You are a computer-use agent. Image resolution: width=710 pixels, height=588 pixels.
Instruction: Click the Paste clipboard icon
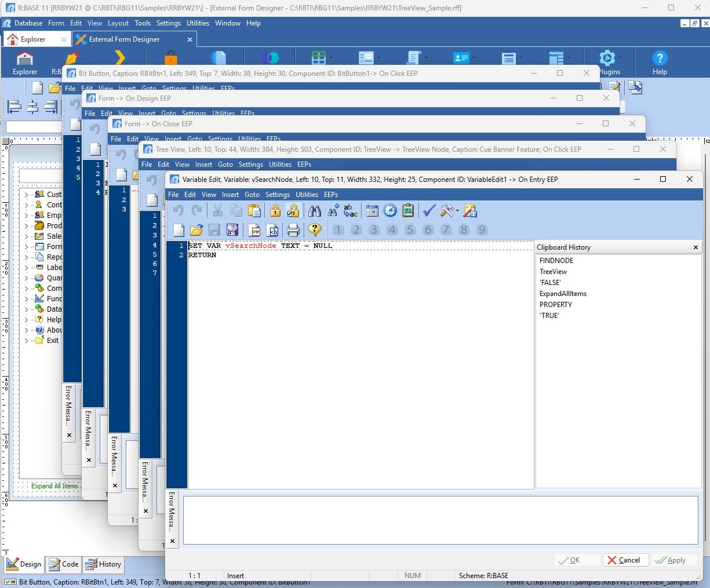click(x=254, y=211)
